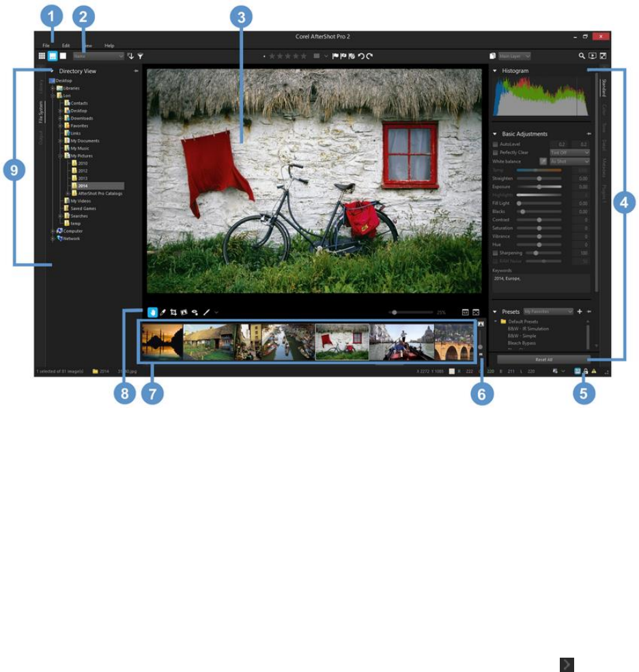
Task: Switch to the standard filmstrip view
Action: pos(53,56)
